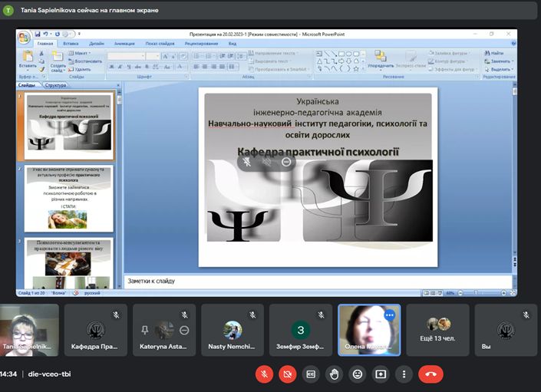This screenshot has height=392, width=541.
Task: Click the mute icon overlay on the presentation
Action: pos(247,162)
